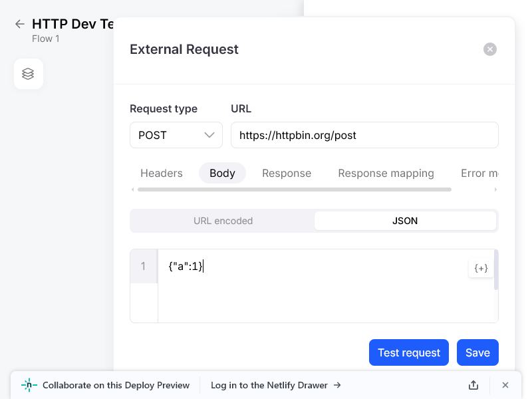Dismiss the Netlify deploy preview bar
The image size is (532, 399).
pyautogui.click(x=505, y=385)
